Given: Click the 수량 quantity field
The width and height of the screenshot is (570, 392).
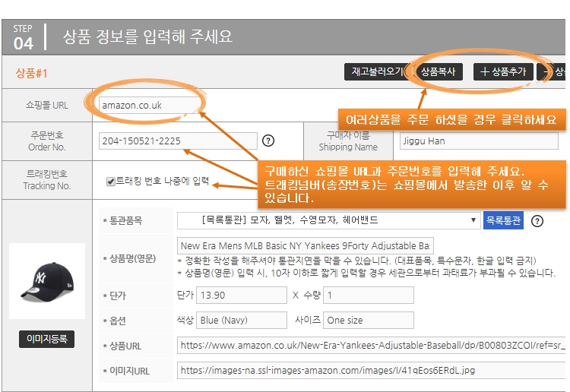Looking at the screenshot, I should (369, 295).
